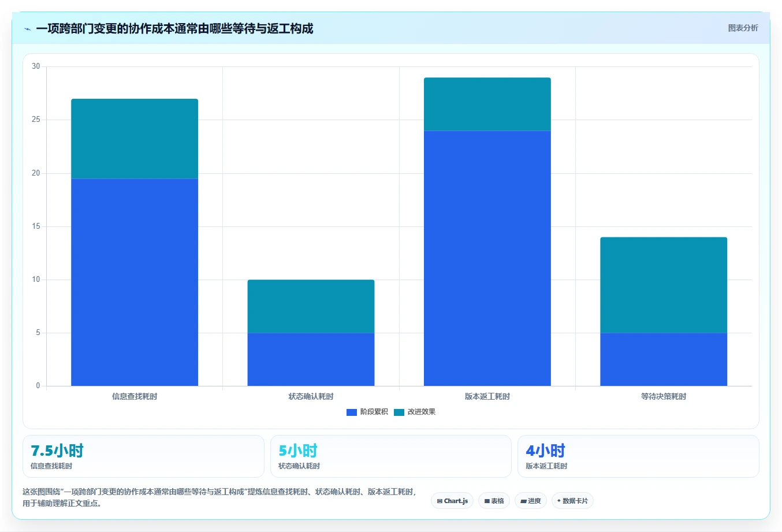Click the 版本返工耗时 x-axis label
The image size is (782, 532).
(x=487, y=396)
